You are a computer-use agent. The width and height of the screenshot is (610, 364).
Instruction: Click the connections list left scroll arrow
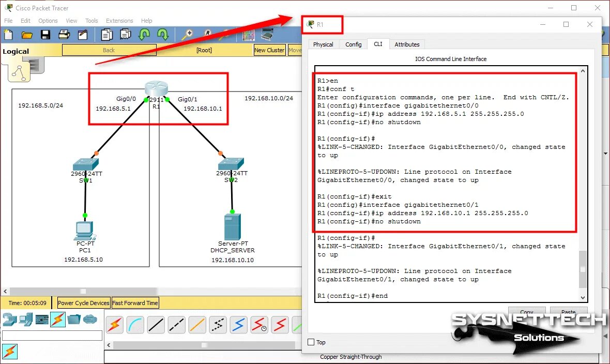[x=109, y=345]
